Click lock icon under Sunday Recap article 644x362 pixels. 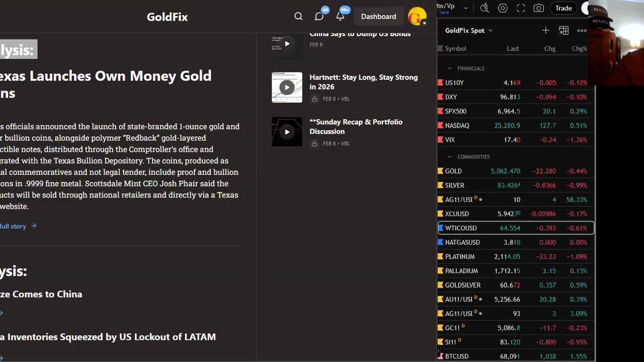(x=314, y=144)
